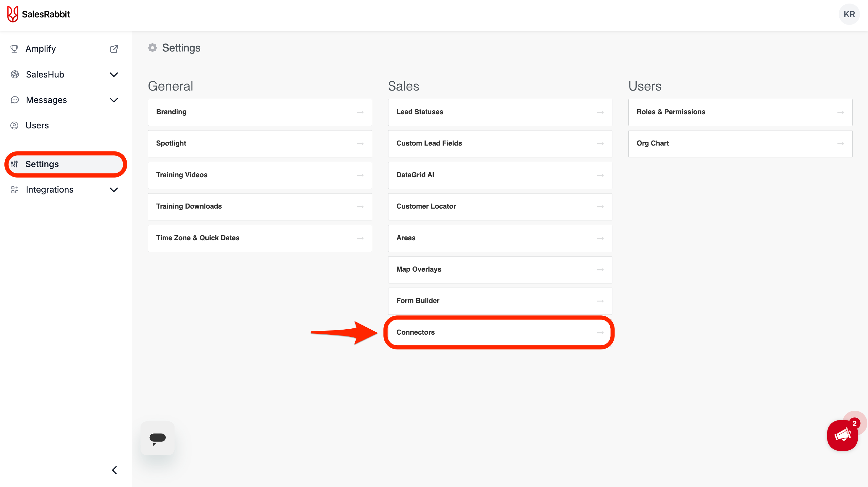
Task: Expand the SalesHub chevron
Action: (114, 75)
